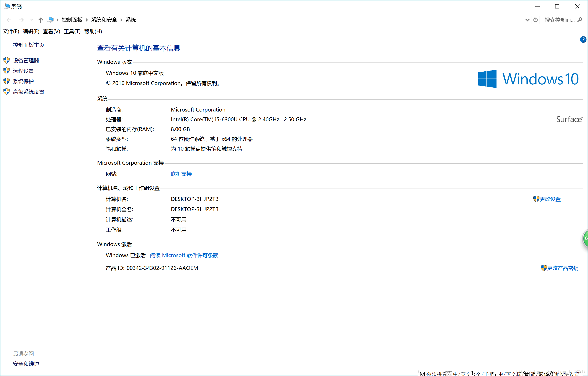This screenshot has height=376, width=588.
Task: Click the Back arrow in navigation bar
Action: pos(9,20)
